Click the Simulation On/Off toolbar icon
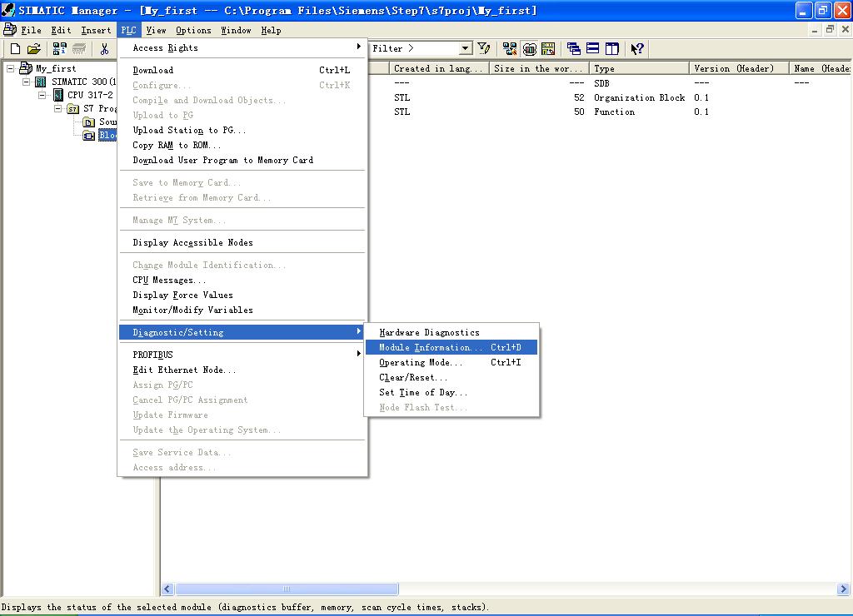Screen dimensions: 853x616 529,49
